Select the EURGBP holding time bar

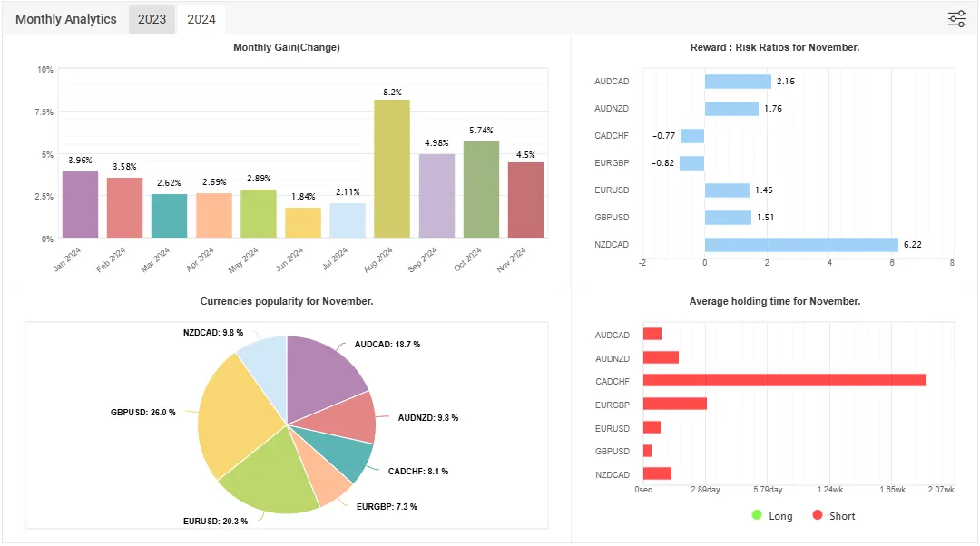(675, 404)
